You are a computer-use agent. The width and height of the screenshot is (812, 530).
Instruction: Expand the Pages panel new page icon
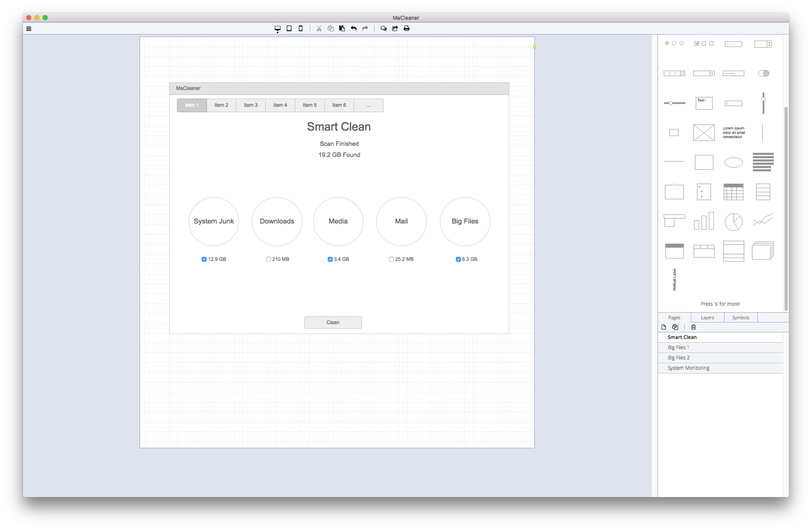664,327
